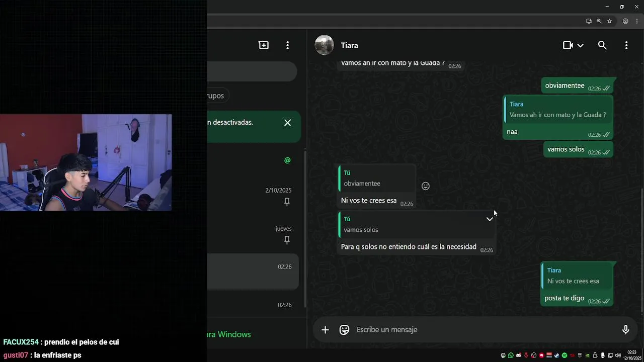Click the sent message 'vamos solos'

pos(578,149)
